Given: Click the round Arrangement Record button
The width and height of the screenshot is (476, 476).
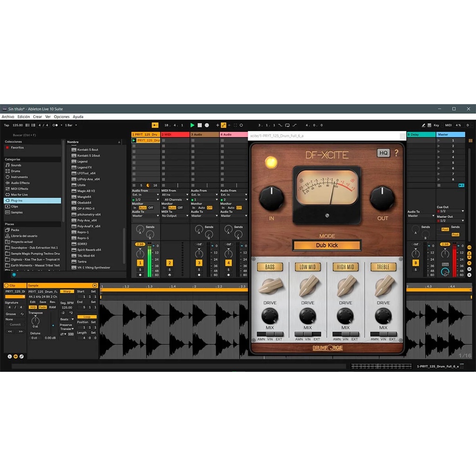Looking at the screenshot, I should (x=207, y=125).
